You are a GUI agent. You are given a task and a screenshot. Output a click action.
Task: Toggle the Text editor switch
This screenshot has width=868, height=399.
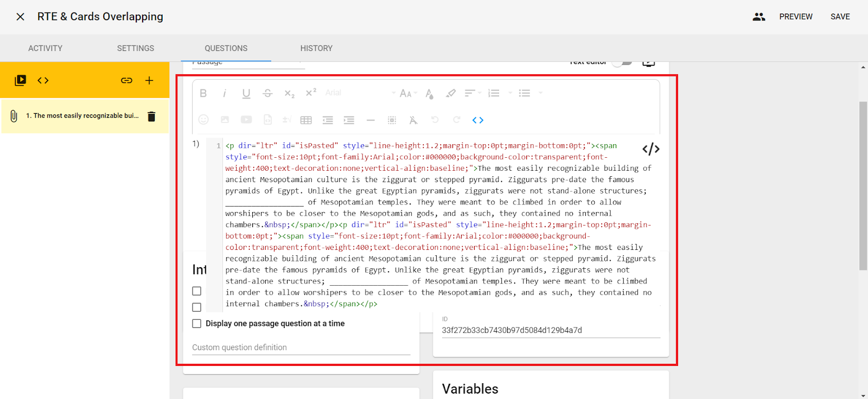[622, 62]
